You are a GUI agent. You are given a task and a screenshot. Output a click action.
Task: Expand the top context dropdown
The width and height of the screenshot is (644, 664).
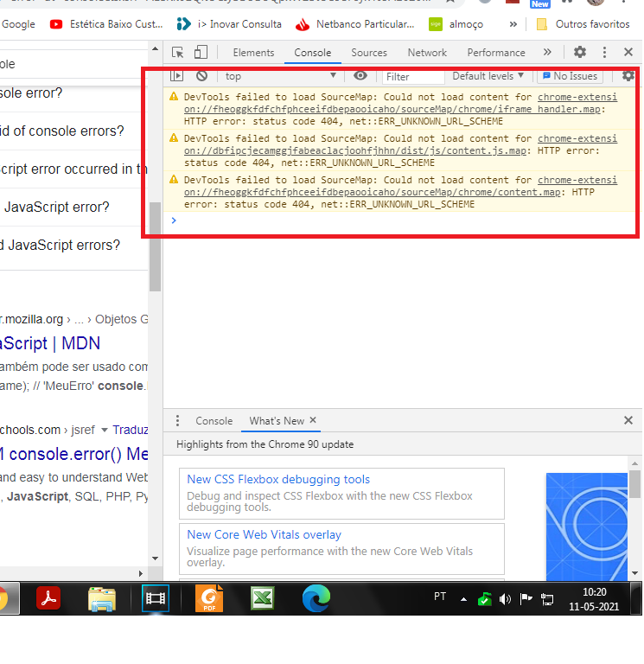point(280,76)
